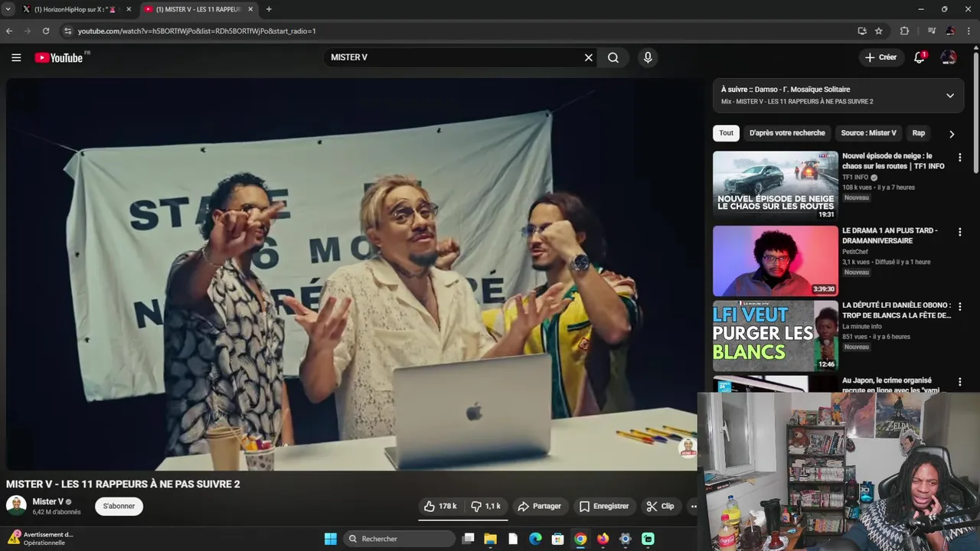Click the S'abonner subscribe button
The height and width of the screenshot is (551, 980).
click(x=119, y=506)
